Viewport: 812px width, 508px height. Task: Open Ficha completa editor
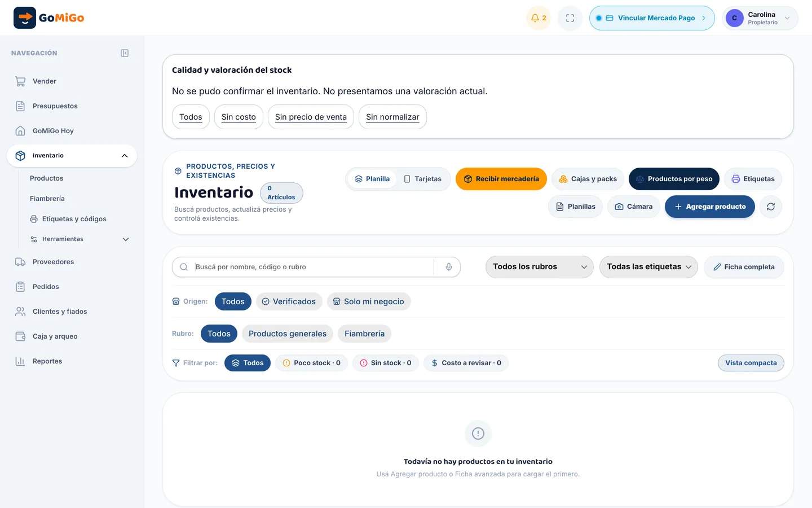tap(744, 267)
